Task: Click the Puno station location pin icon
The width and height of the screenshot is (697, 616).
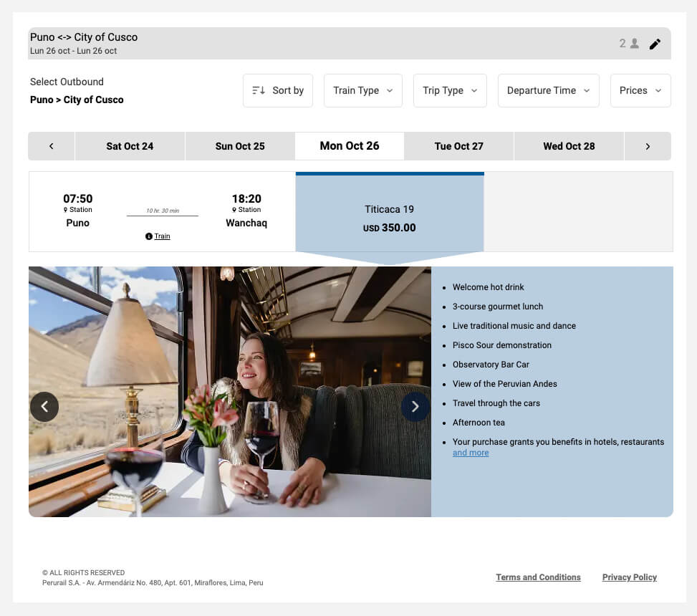Action: point(65,210)
